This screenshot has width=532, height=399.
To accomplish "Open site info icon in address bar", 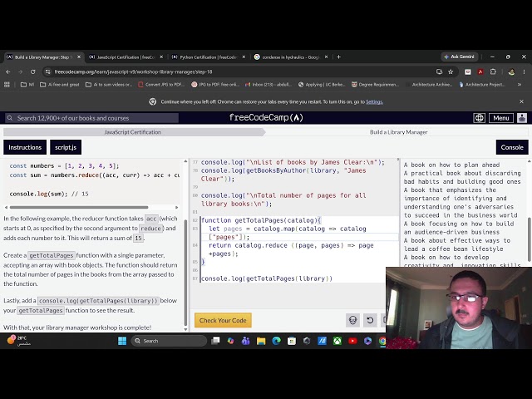I will [48, 72].
